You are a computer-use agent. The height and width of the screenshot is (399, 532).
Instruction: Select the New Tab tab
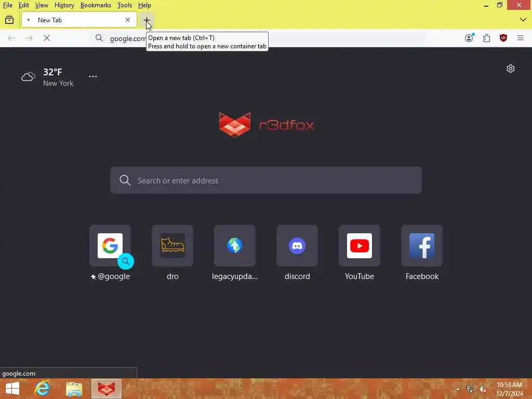tap(79, 20)
